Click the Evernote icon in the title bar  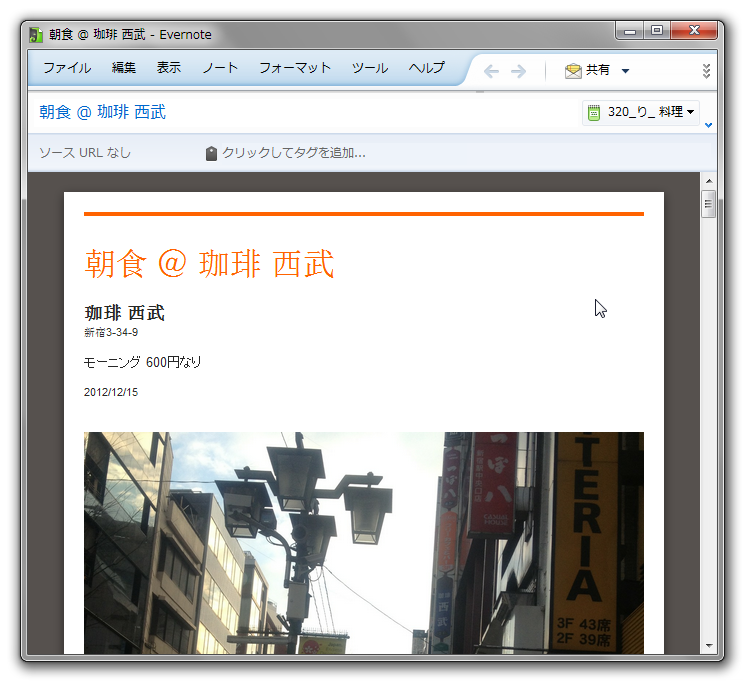[36, 35]
